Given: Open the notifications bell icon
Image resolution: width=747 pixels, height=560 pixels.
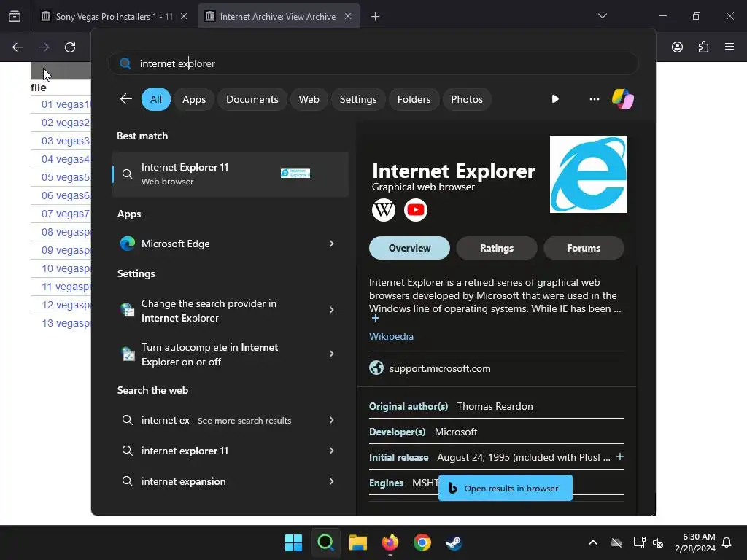Looking at the screenshot, I should 727,542.
